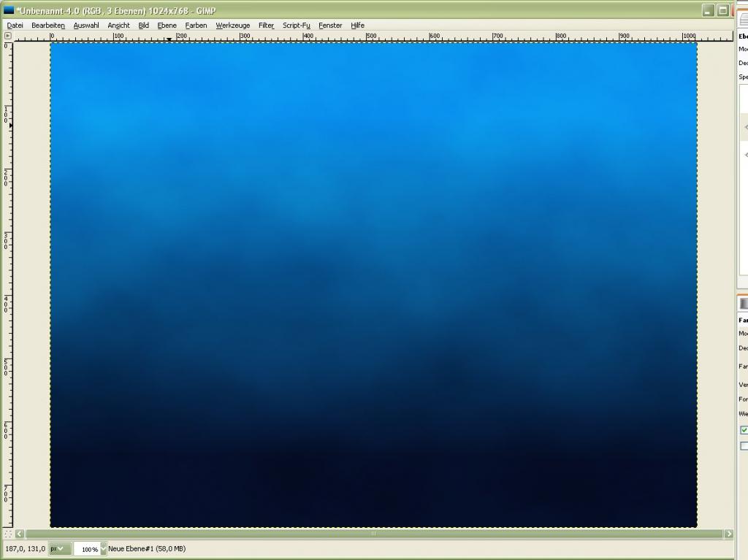Open the Auswahl menu
Image resolution: width=748 pixels, height=560 pixels.
86,26
